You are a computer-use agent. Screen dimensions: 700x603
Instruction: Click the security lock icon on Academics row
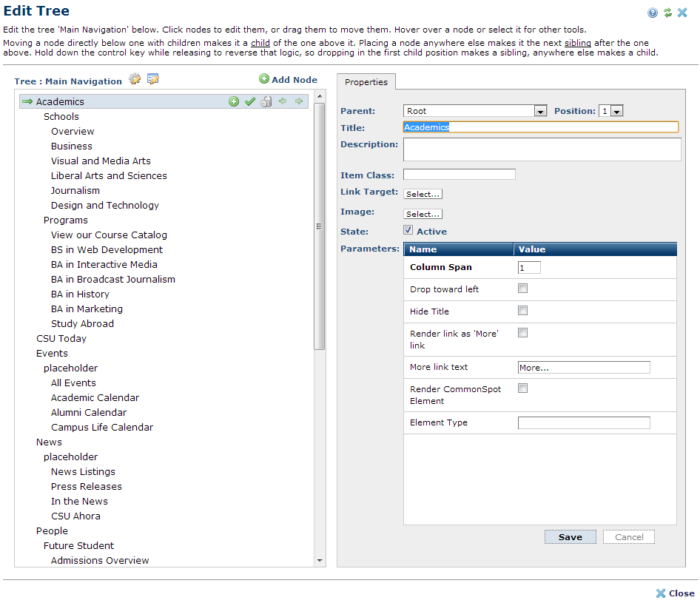(266, 101)
